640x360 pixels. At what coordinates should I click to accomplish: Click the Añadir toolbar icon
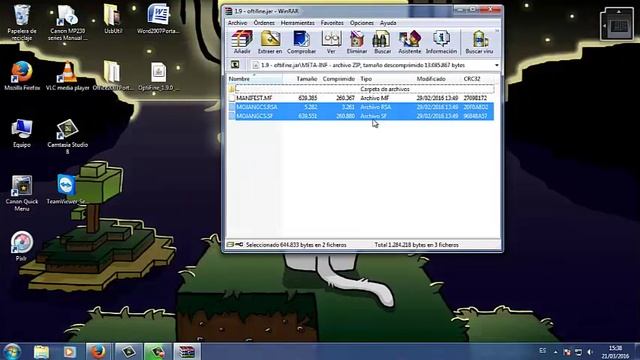(x=242, y=42)
